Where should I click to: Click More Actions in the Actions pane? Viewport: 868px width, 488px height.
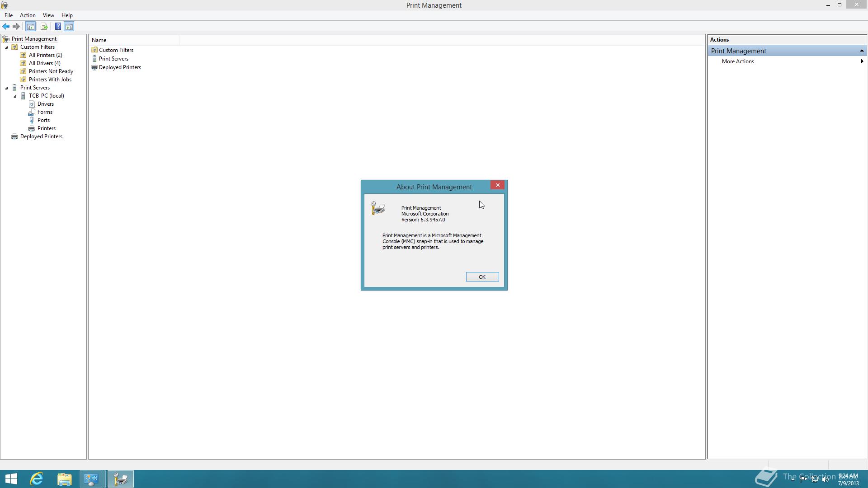738,61
